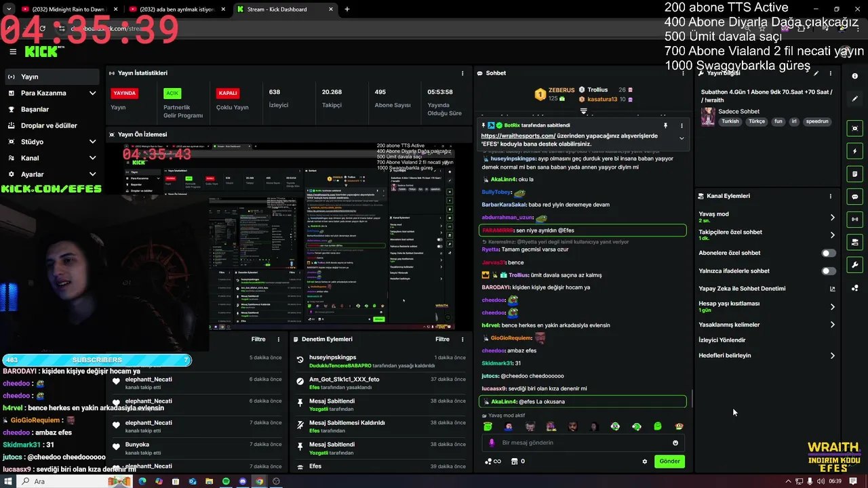868x488 pixels.
Task: Click the Kicks points icon at the bottom of the right toolbar
Action: coord(855,287)
